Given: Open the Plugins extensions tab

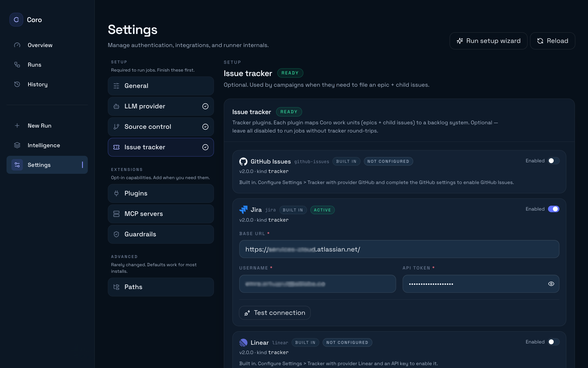Looking at the screenshot, I should click(x=161, y=193).
